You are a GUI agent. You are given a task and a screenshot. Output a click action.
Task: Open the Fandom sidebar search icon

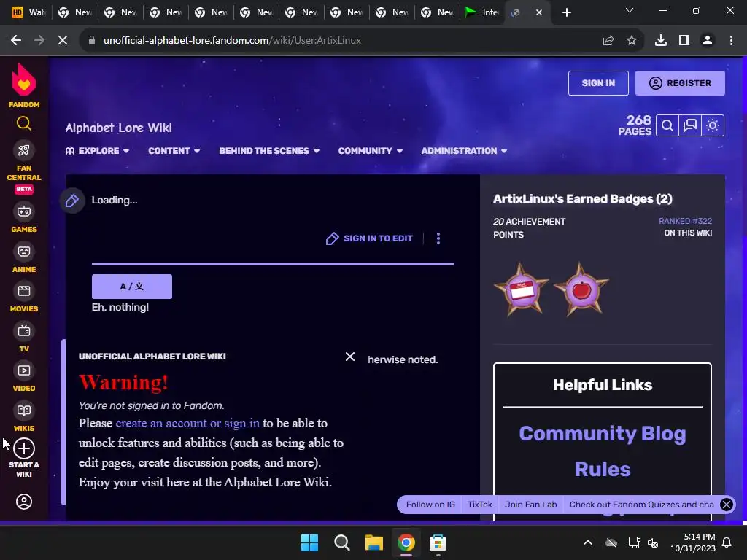pos(24,124)
